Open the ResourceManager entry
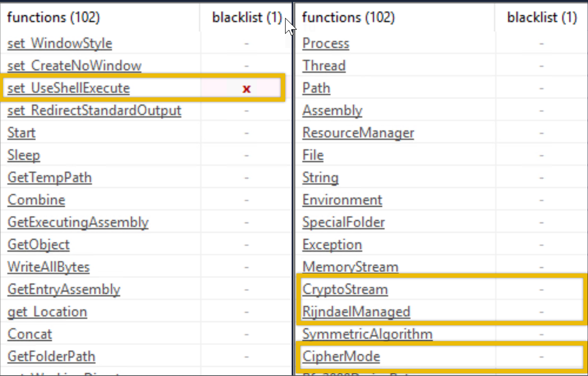Screen dimensions: 588x376 358,133
